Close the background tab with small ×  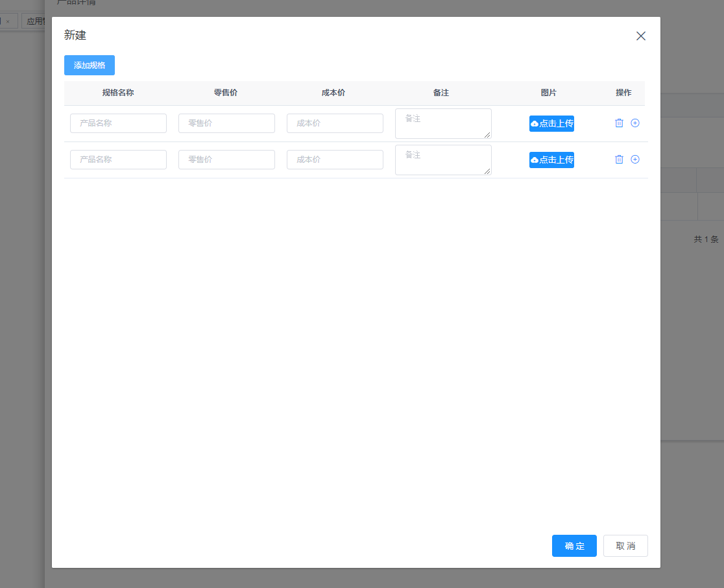(8, 21)
